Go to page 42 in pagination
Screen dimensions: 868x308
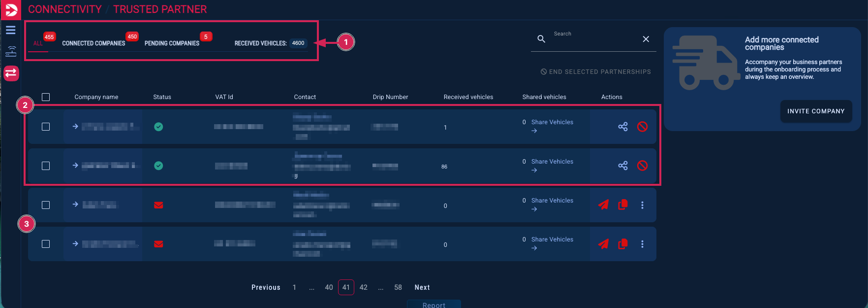[364, 287]
